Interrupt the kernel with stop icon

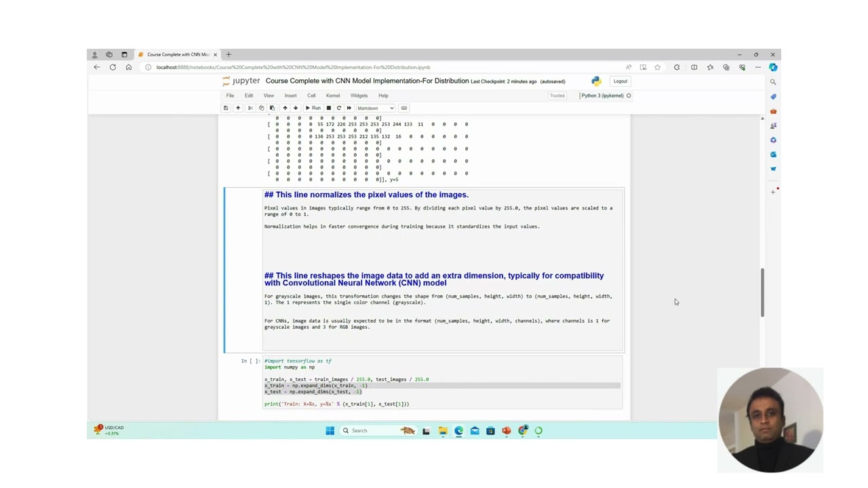tap(329, 108)
